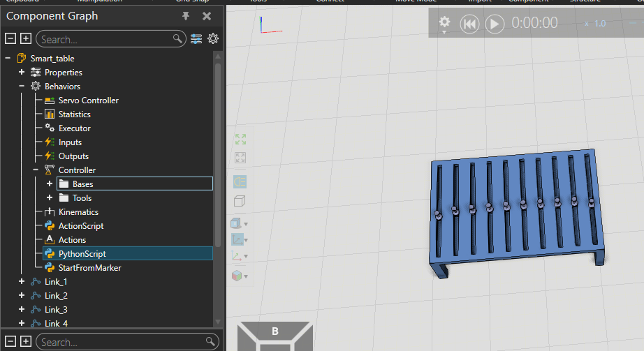The width and height of the screenshot is (644, 351).
Task: Toggle orthographic box view
Action: 240,201
